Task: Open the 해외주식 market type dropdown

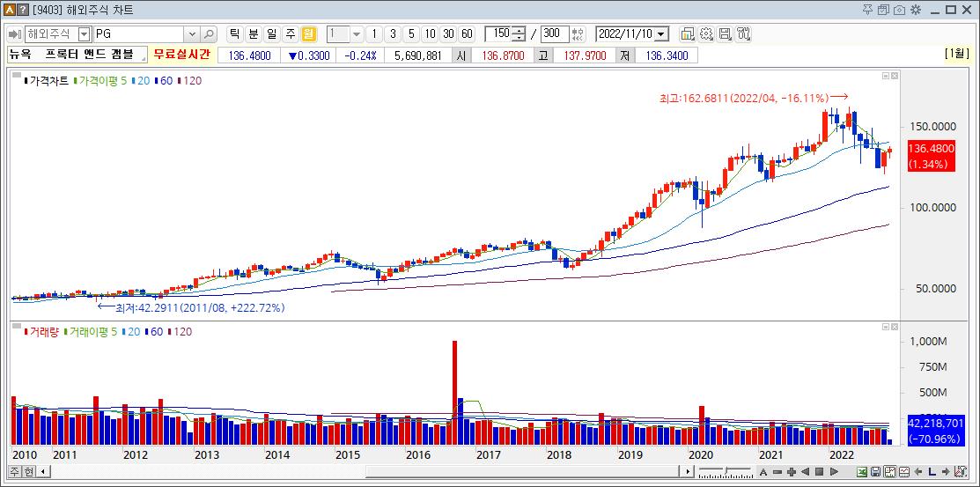Action: [x=84, y=33]
